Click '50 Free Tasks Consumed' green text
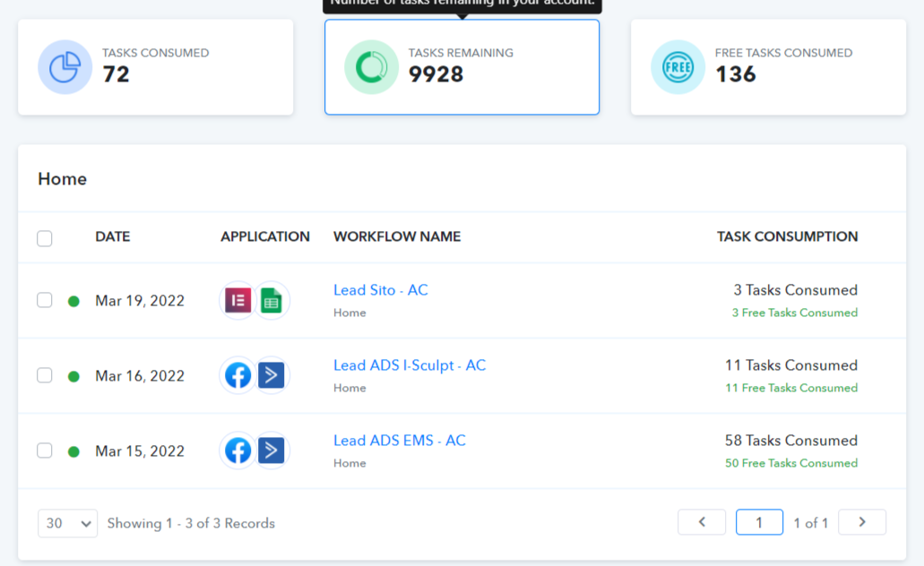 click(x=791, y=464)
